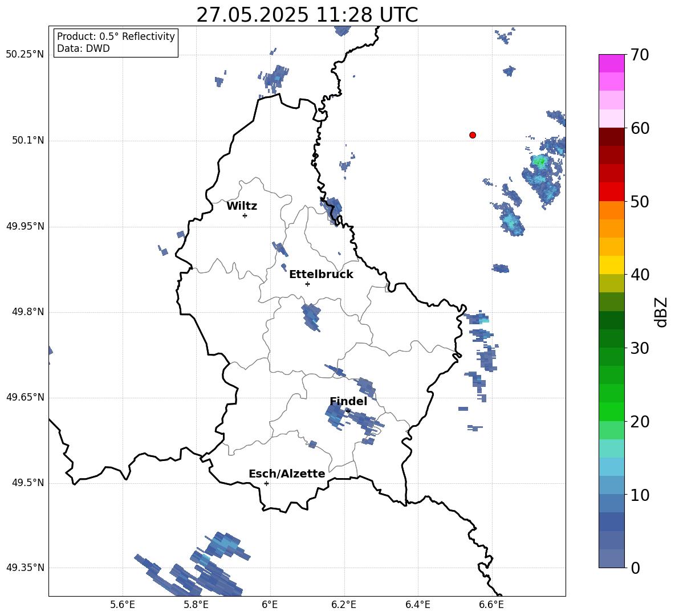Click the 40 tick on colorbar
This screenshot has width=675, height=616.
[640, 275]
